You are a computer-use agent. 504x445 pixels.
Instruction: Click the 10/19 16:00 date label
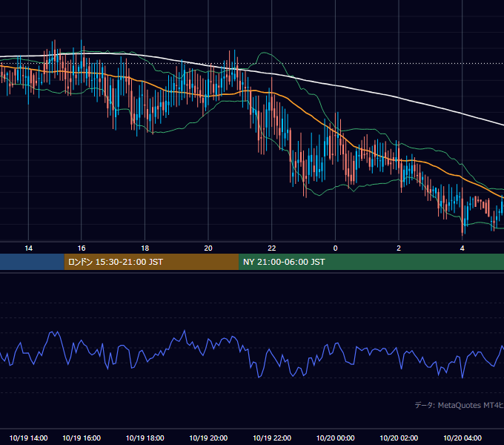[x=82, y=438]
